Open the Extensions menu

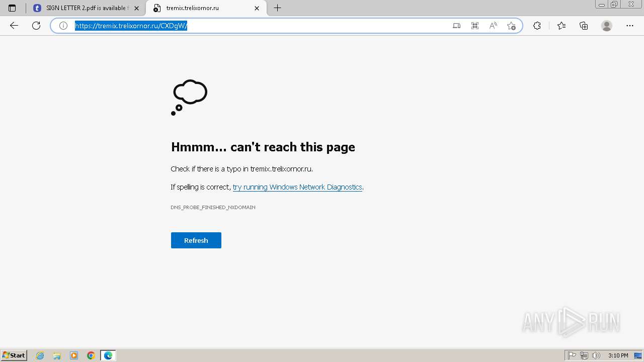537,26
